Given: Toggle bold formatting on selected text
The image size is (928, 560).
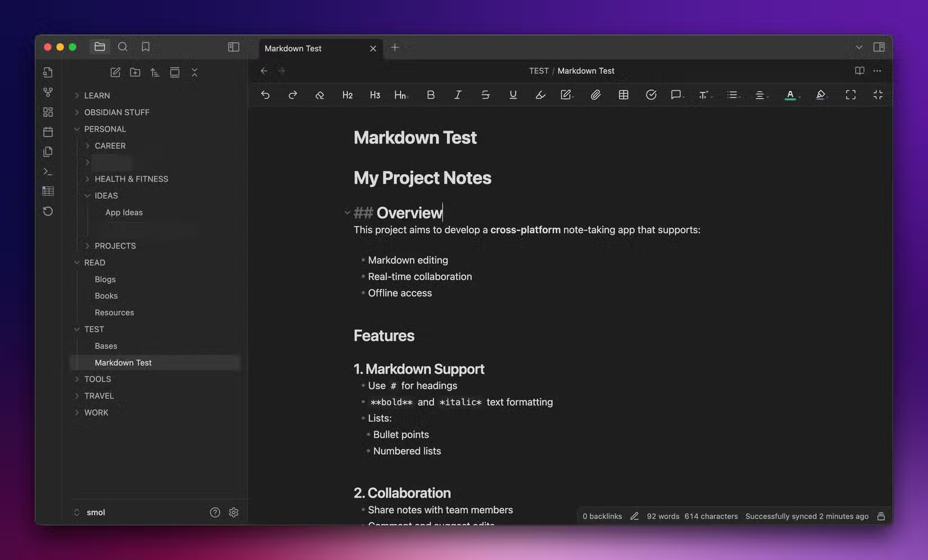Looking at the screenshot, I should tap(431, 94).
